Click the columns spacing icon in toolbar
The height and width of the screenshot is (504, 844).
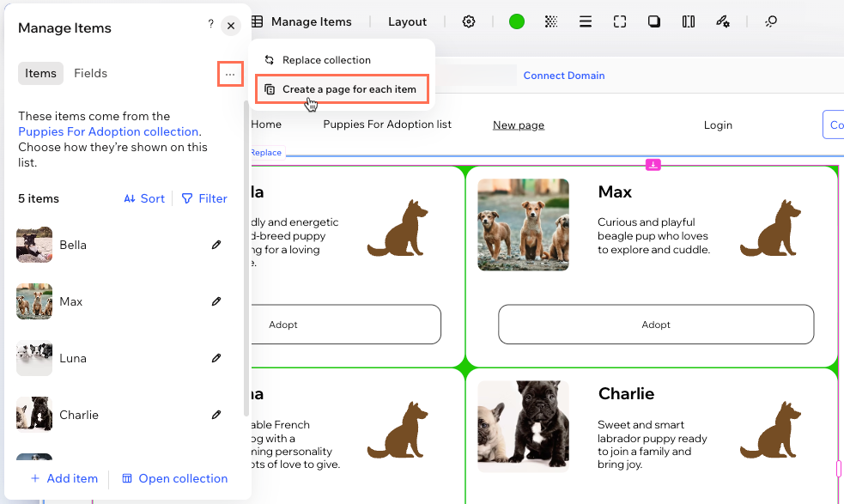(x=689, y=21)
